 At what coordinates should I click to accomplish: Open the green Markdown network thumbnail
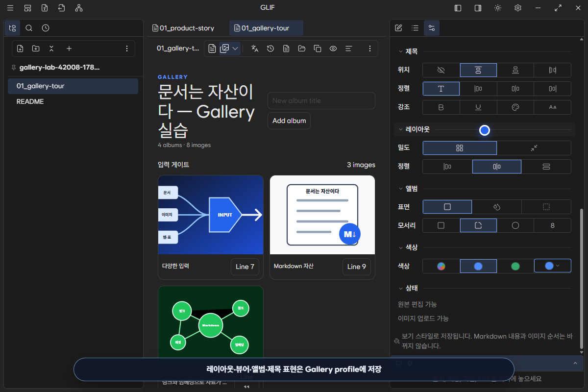tap(211, 323)
